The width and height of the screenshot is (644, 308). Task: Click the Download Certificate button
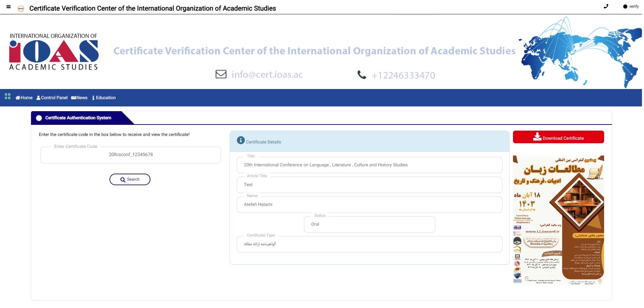[558, 137]
